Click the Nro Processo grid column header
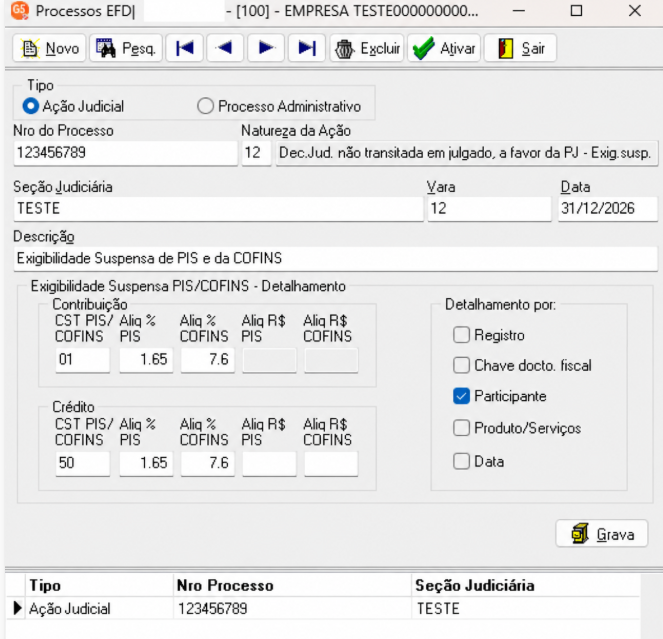Image resolution: width=663 pixels, height=639 pixels. pyautogui.click(x=292, y=586)
